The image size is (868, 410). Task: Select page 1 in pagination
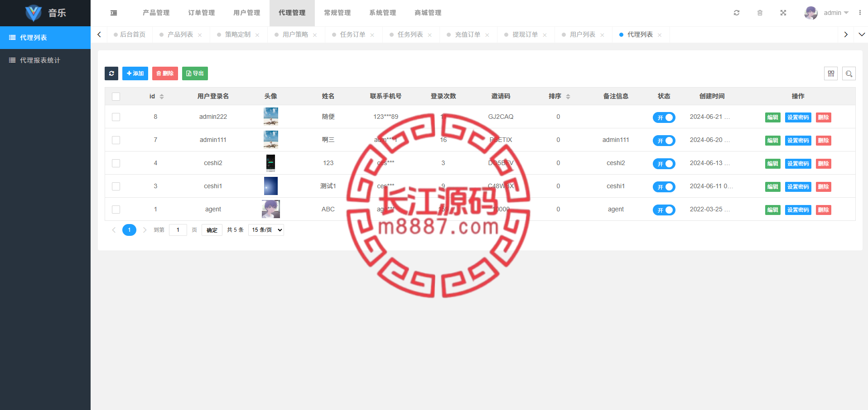[129, 230]
